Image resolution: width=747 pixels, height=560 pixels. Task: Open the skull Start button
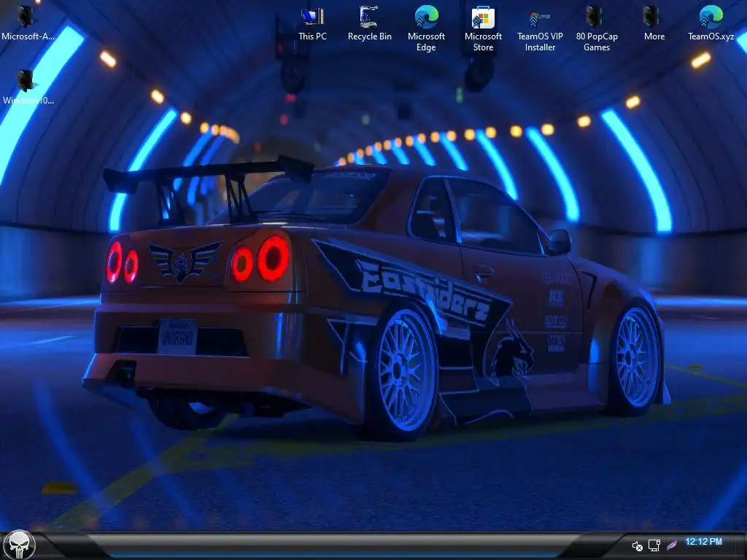(20, 545)
